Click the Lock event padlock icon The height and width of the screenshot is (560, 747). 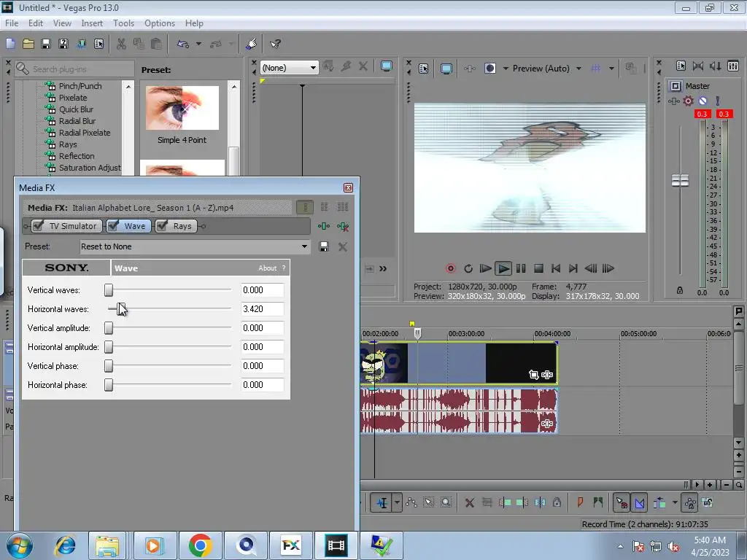coord(557,502)
